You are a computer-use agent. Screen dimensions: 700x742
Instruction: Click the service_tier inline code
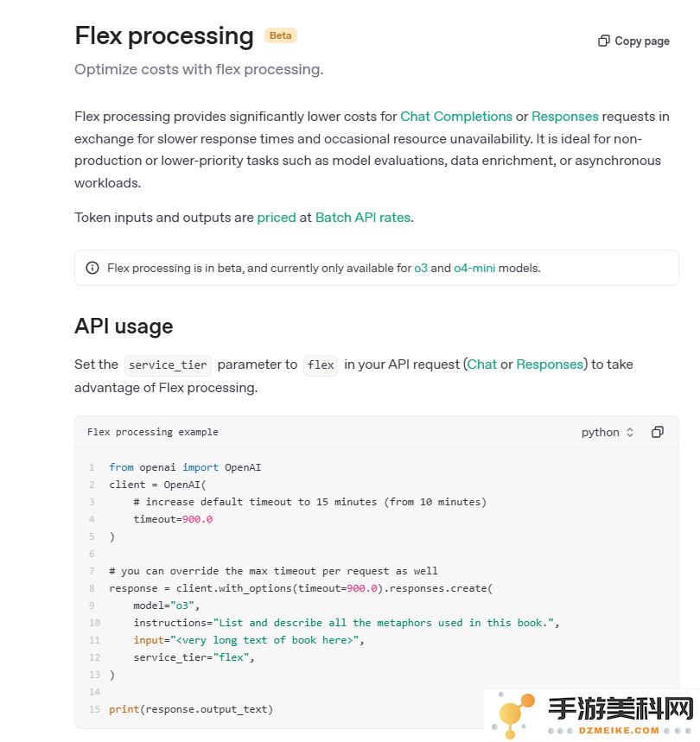pyautogui.click(x=168, y=365)
